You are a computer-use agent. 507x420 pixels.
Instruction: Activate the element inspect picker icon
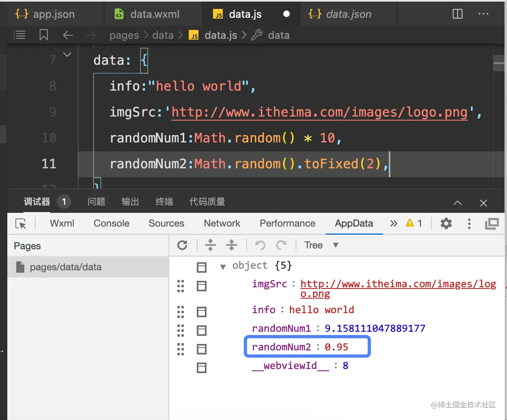21,224
